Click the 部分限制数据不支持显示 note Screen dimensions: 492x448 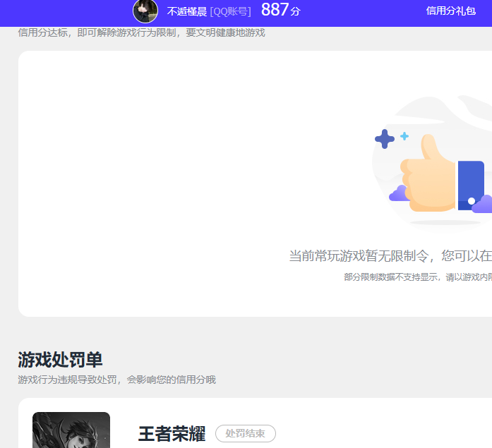418,277
